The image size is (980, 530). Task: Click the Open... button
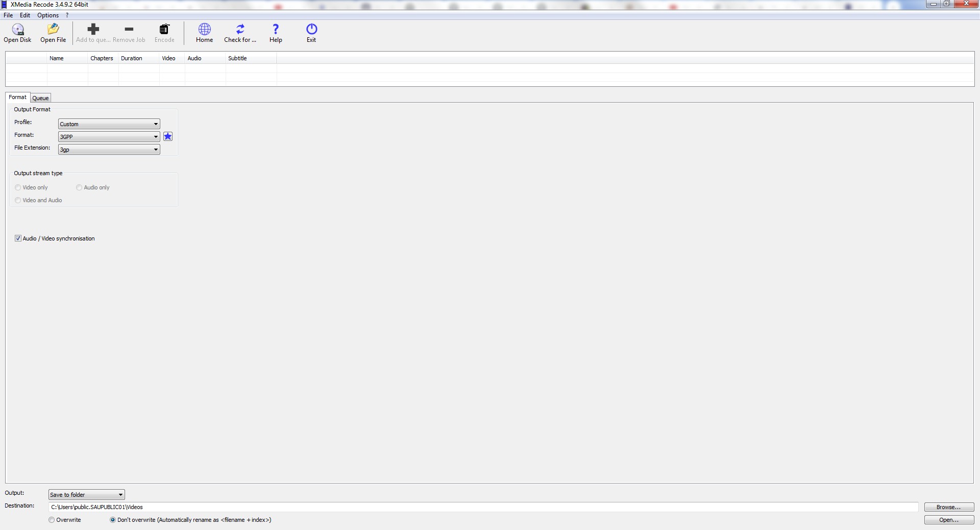tap(949, 520)
